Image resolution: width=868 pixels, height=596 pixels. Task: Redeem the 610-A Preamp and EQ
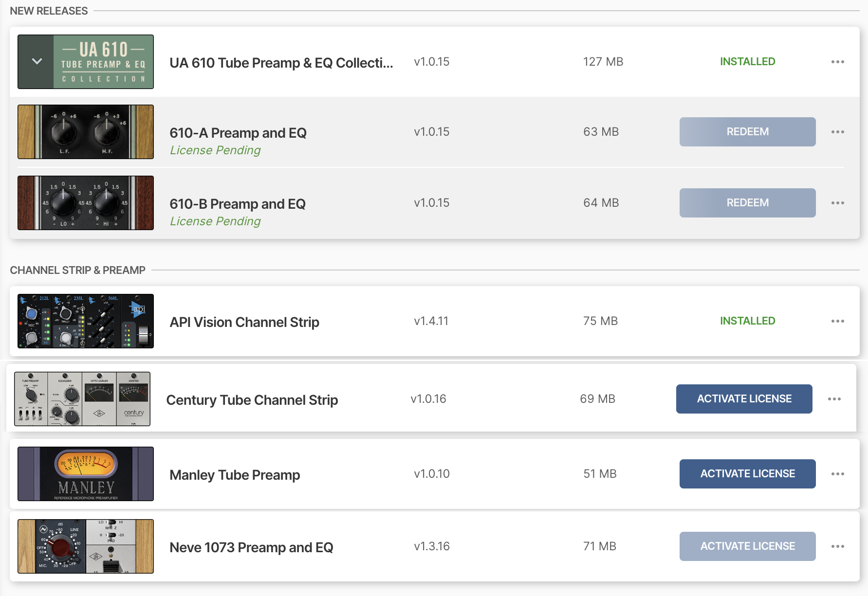(747, 132)
